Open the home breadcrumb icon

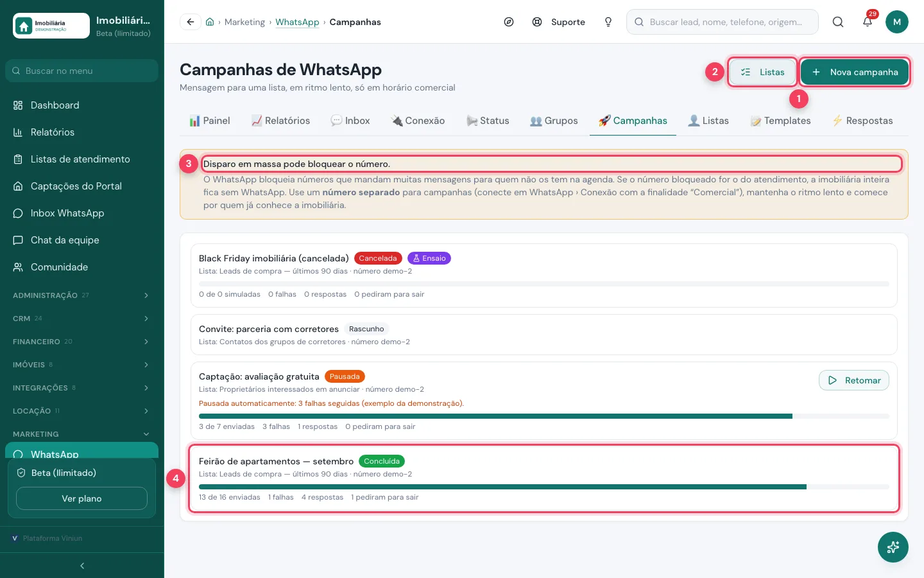click(x=210, y=22)
